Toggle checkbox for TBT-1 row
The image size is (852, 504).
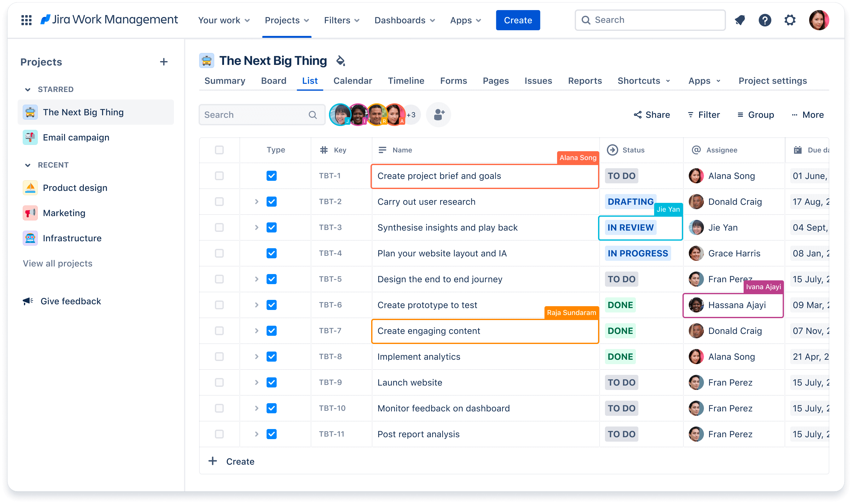coord(219,176)
